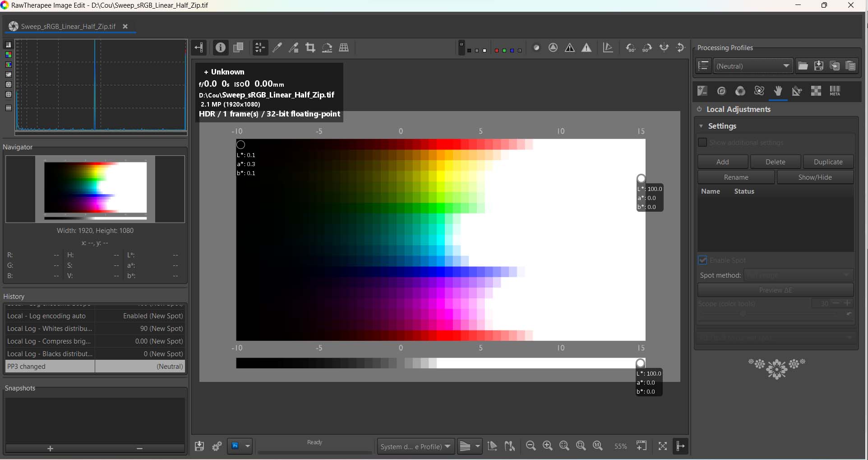The height and width of the screenshot is (460, 868).
Task: Flip the image horizontally
Action: [x=664, y=48]
